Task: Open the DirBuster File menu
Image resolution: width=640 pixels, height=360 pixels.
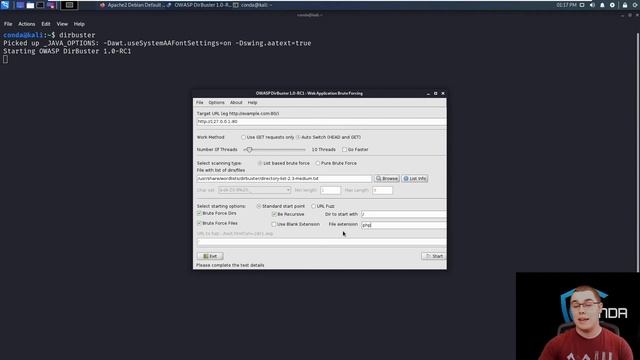Action: point(200,102)
